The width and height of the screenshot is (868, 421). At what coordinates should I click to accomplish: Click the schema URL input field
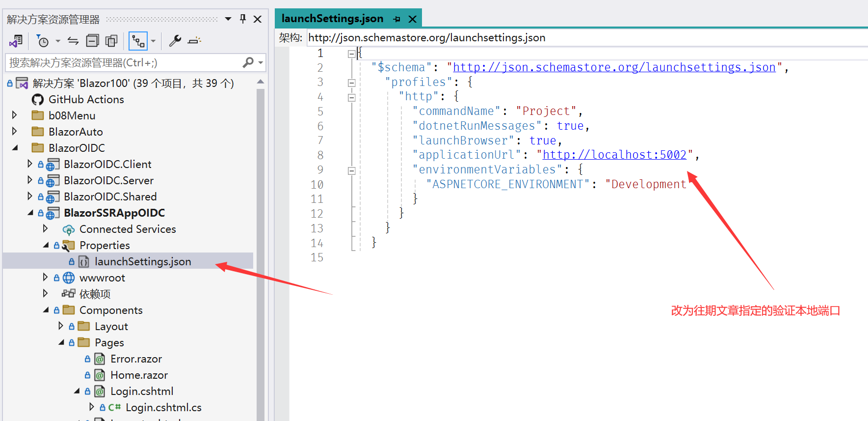coord(586,38)
